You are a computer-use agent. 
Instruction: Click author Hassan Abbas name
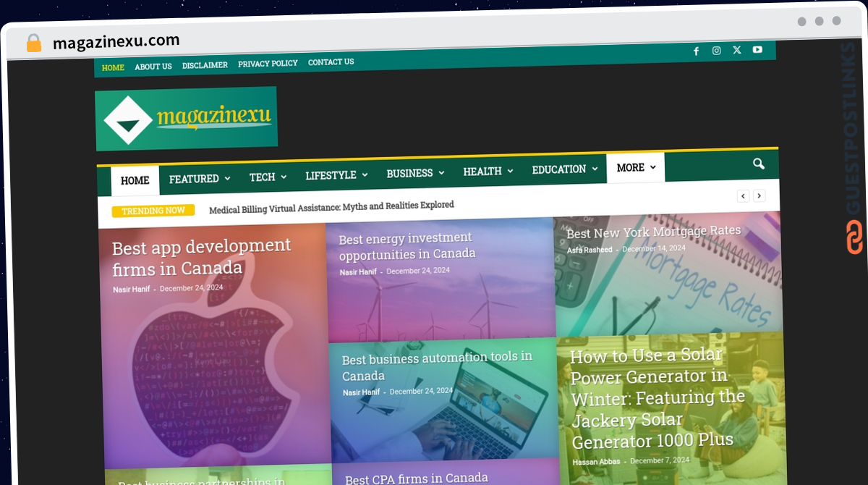597,462
